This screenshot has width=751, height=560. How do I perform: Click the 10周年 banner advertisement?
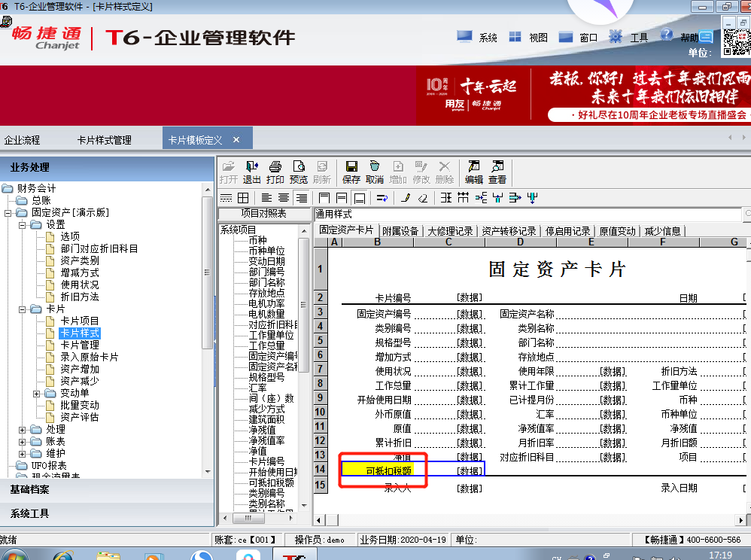tap(582, 95)
